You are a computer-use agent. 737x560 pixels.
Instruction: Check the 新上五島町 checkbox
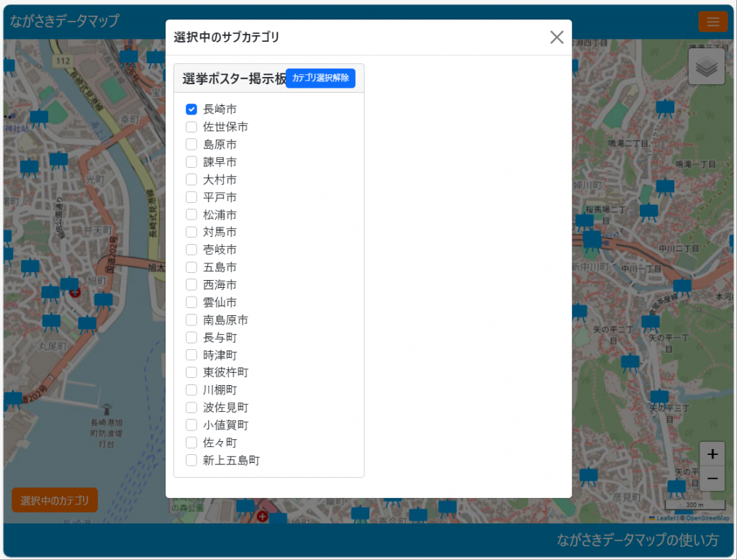point(191,461)
